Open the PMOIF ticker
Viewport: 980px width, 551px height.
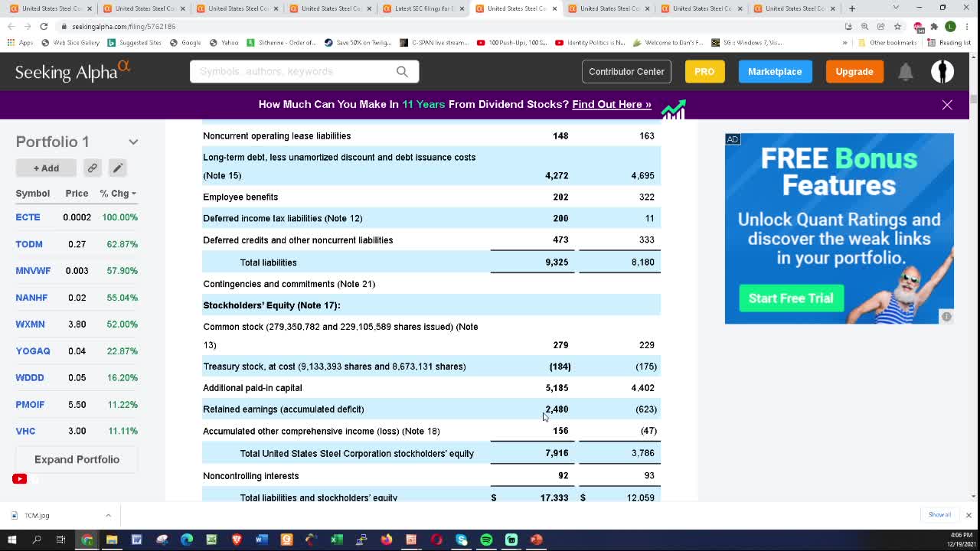click(30, 405)
